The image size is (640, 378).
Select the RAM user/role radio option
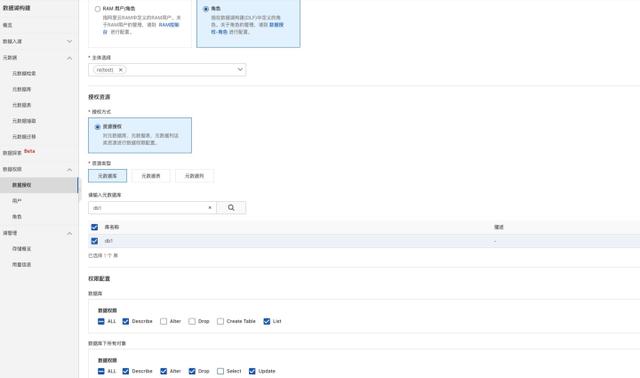pyautogui.click(x=98, y=9)
